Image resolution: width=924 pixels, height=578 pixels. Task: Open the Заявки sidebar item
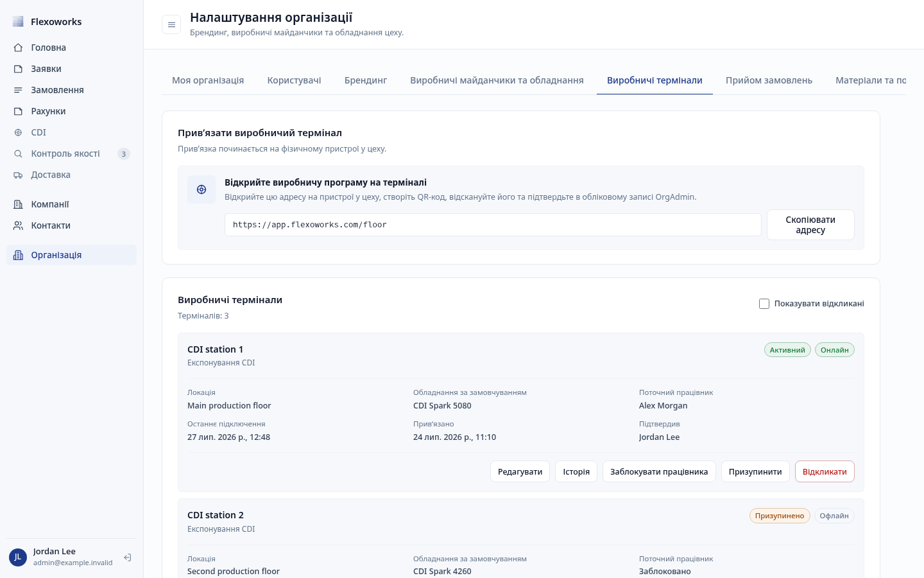[71, 69]
